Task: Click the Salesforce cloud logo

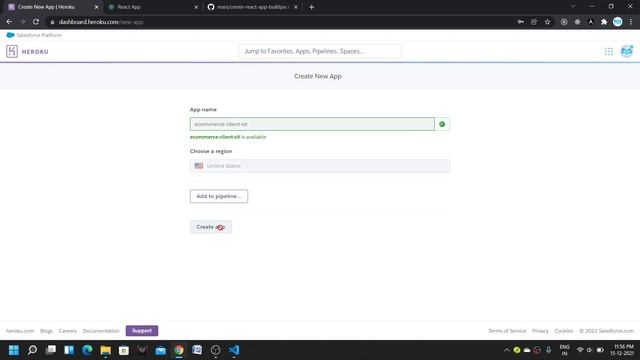Action: [10, 35]
